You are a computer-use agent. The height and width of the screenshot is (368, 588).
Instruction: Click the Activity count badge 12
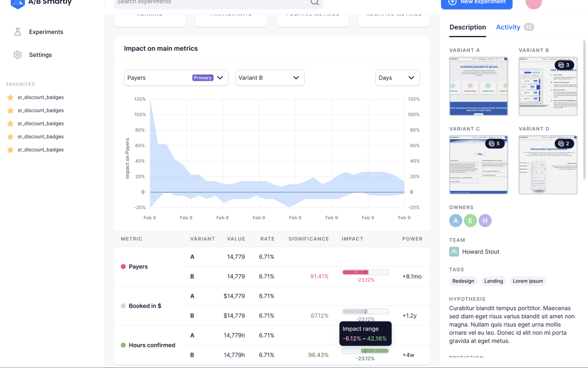click(x=529, y=27)
